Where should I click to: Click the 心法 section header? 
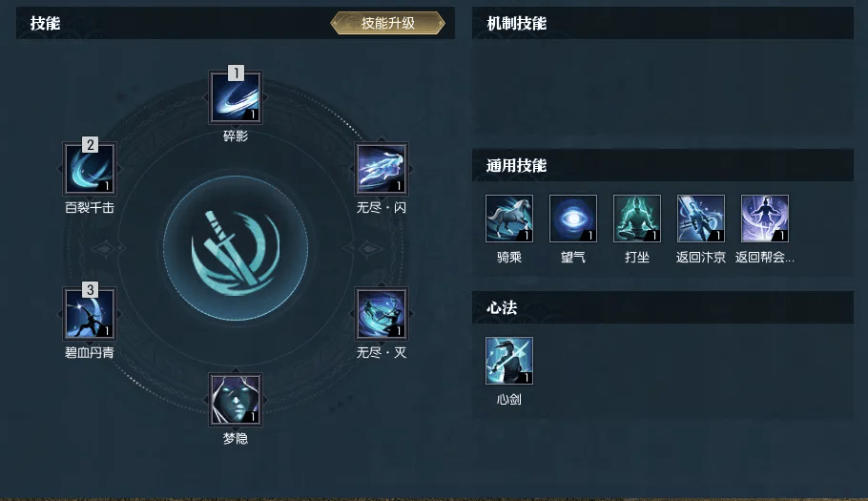502,308
